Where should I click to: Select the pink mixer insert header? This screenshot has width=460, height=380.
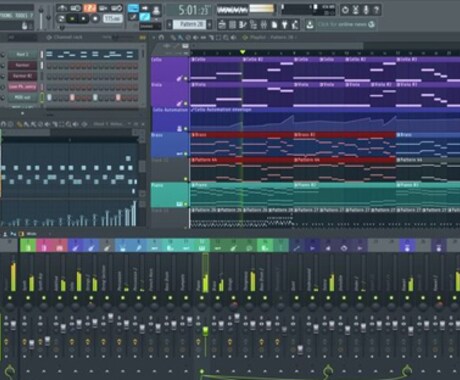[x=44, y=245]
